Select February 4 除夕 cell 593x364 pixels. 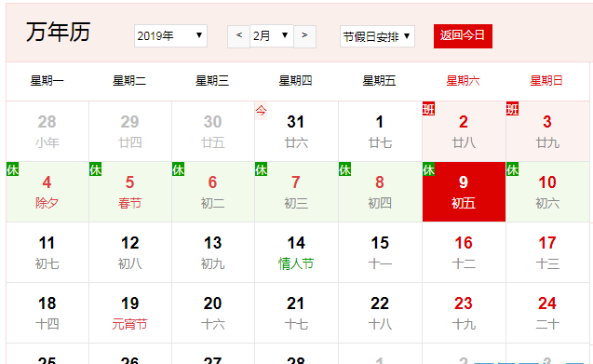click(x=47, y=192)
